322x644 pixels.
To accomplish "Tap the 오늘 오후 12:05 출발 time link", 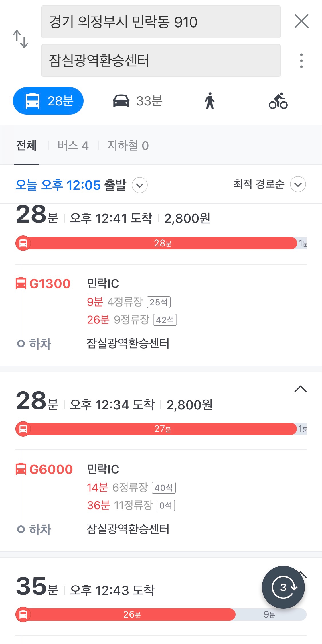I will coord(71,185).
